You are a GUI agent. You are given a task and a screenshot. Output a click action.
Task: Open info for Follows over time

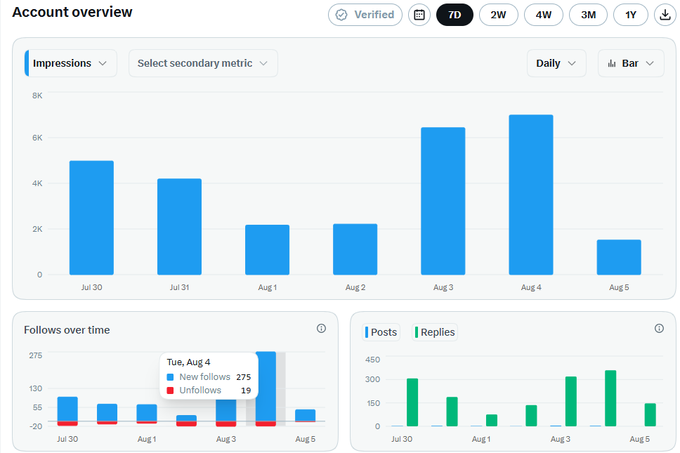point(321,329)
